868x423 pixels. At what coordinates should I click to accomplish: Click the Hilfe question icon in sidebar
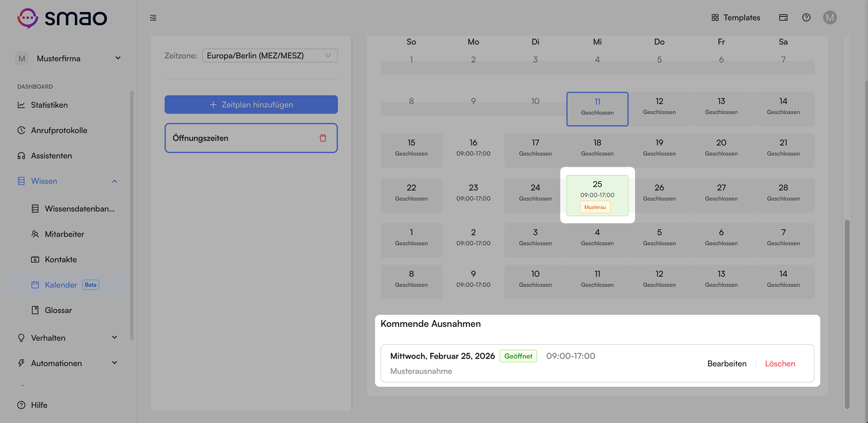coord(21,405)
